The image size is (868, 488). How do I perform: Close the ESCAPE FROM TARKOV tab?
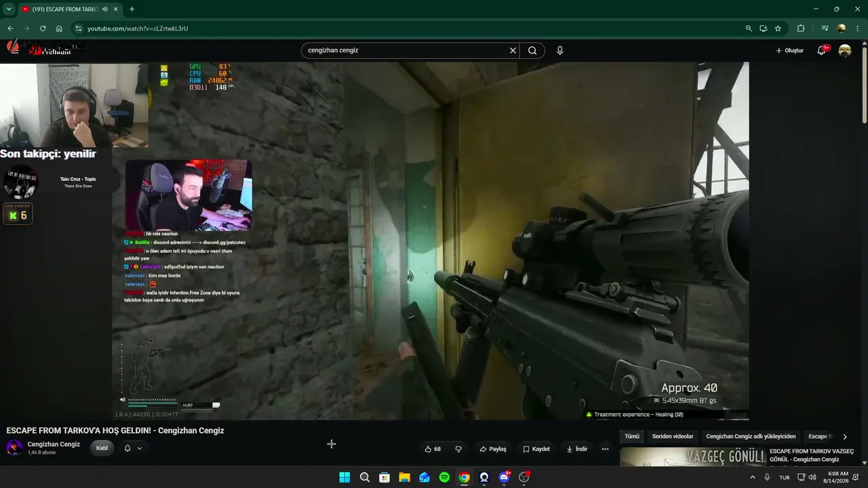pos(116,9)
